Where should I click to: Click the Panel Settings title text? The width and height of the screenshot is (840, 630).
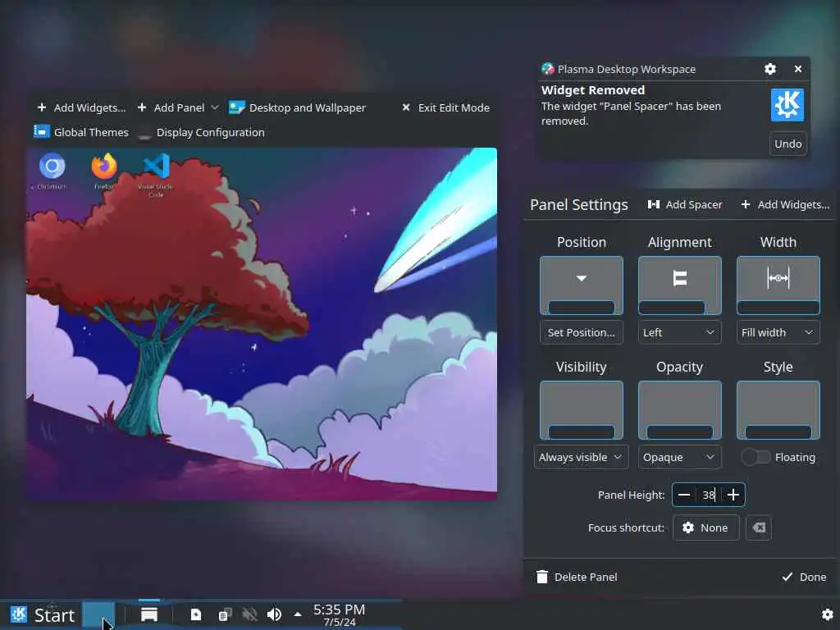click(578, 204)
